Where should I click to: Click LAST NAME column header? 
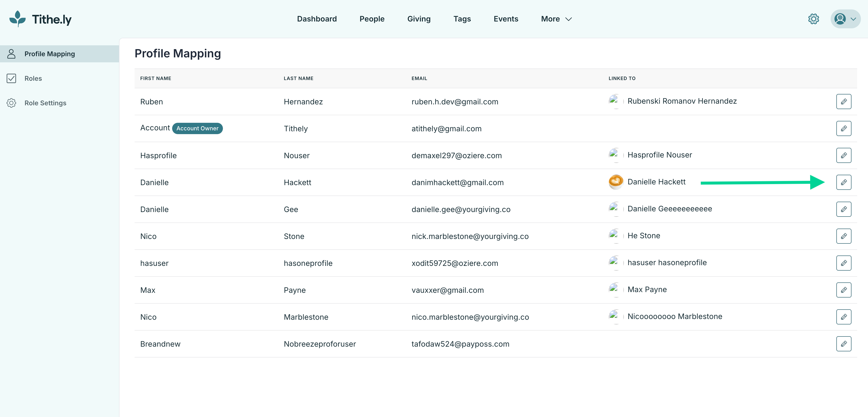pyautogui.click(x=298, y=78)
